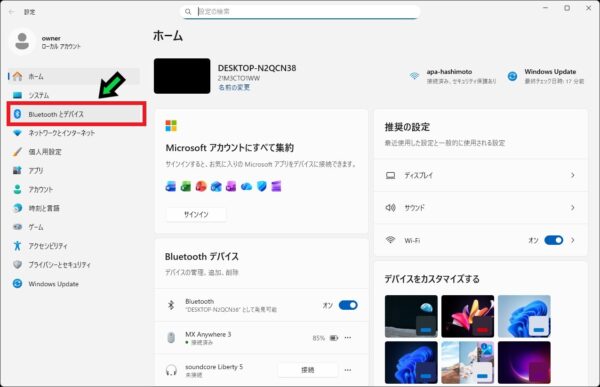Click the Accounts person icon in sidebar
600x387 pixels.
click(x=17, y=189)
